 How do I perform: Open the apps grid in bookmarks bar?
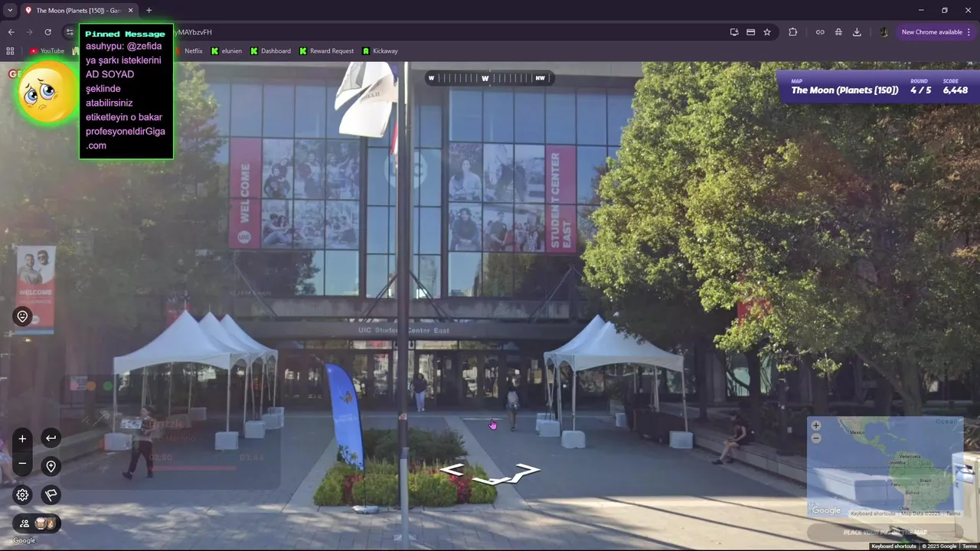pos(10,51)
